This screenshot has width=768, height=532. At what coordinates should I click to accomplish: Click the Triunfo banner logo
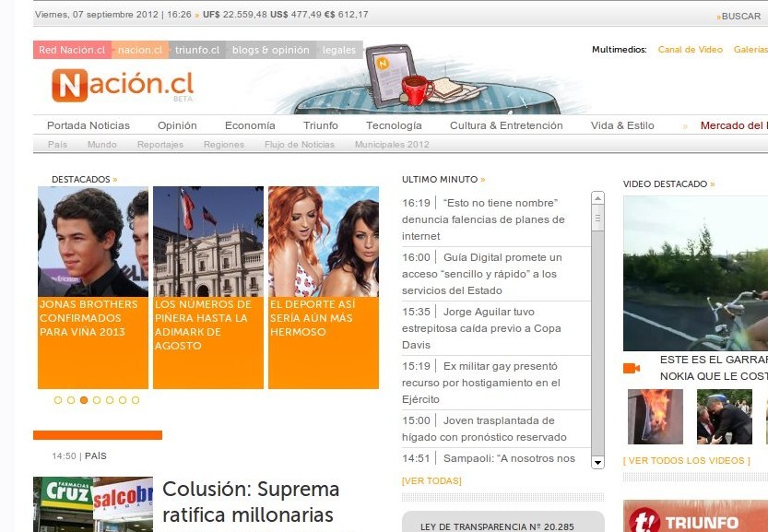[x=695, y=515]
